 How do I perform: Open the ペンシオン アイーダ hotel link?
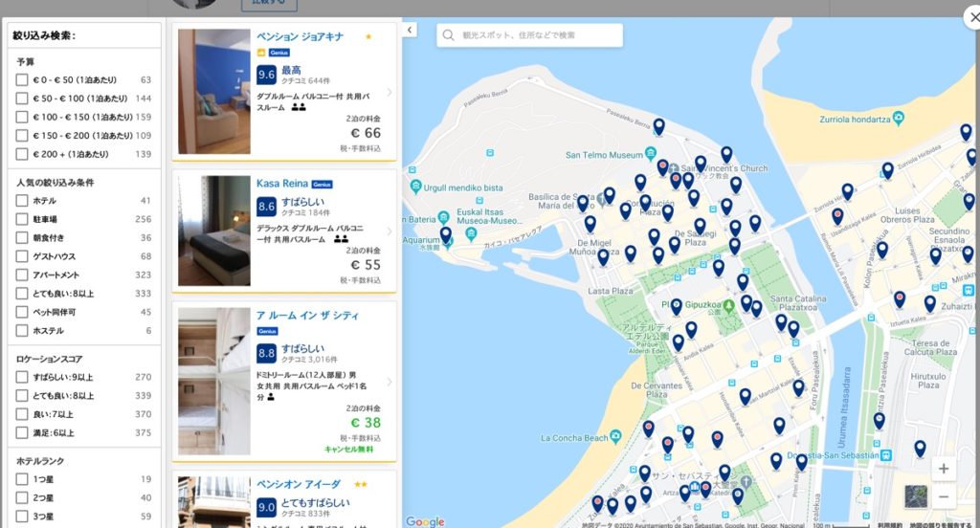click(x=299, y=484)
